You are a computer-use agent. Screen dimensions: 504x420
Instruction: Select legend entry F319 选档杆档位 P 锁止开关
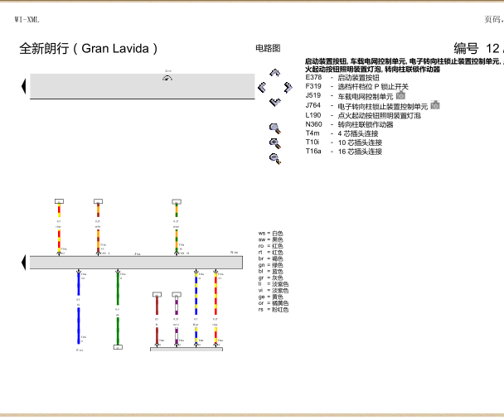coord(356,87)
